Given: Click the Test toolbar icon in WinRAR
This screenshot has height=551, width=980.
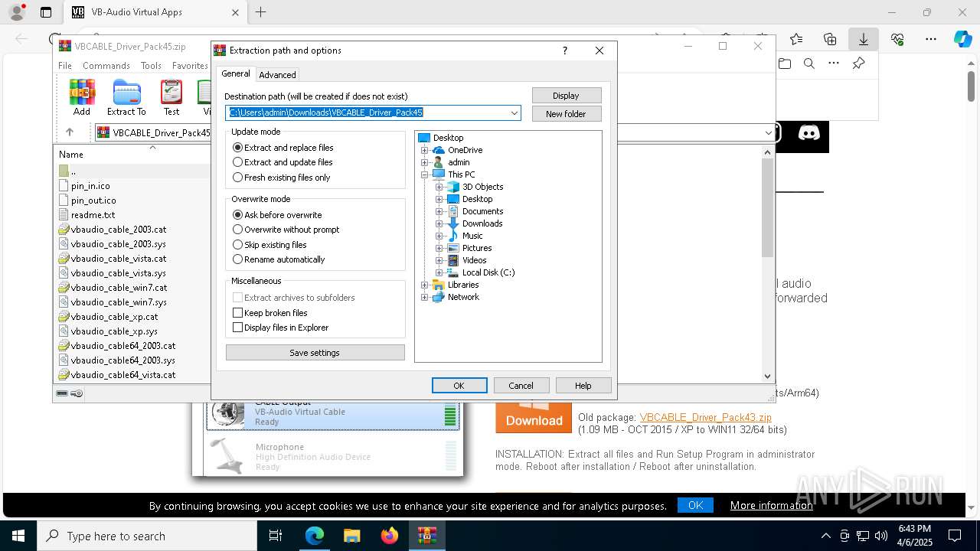Looking at the screenshot, I should (171, 97).
